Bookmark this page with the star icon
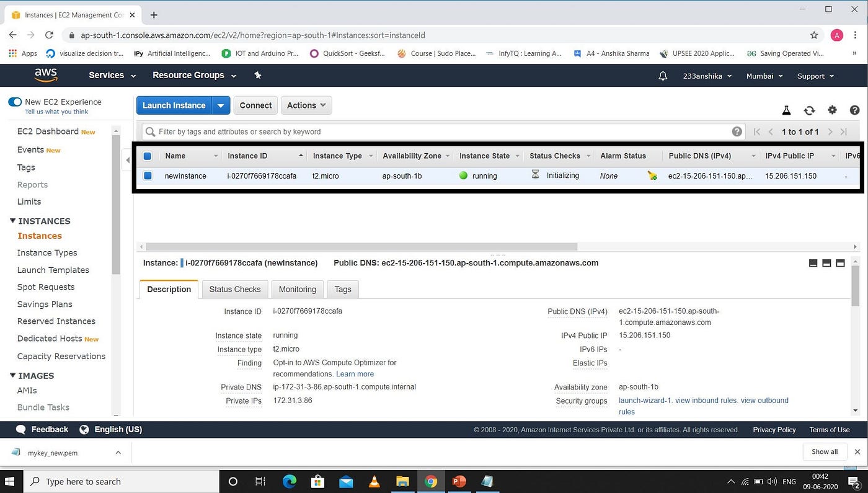This screenshot has width=868, height=493. pos(814,35)
